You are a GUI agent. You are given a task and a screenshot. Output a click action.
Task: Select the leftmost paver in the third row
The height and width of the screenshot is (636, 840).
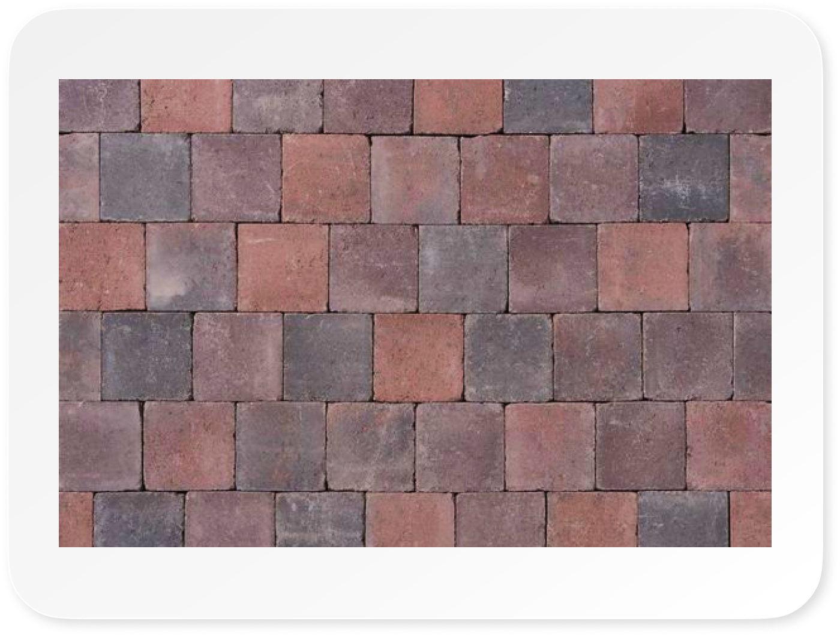coord(101,267)
